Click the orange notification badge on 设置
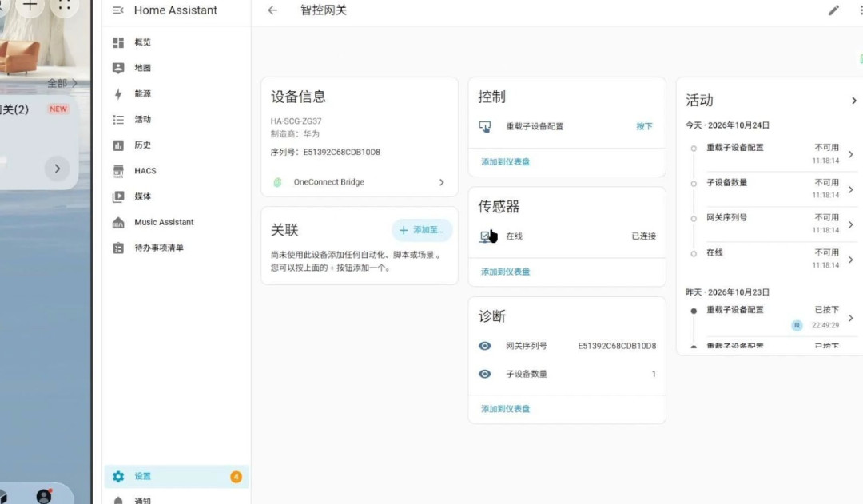Screen dimensions: 863x504 [236, 477]
